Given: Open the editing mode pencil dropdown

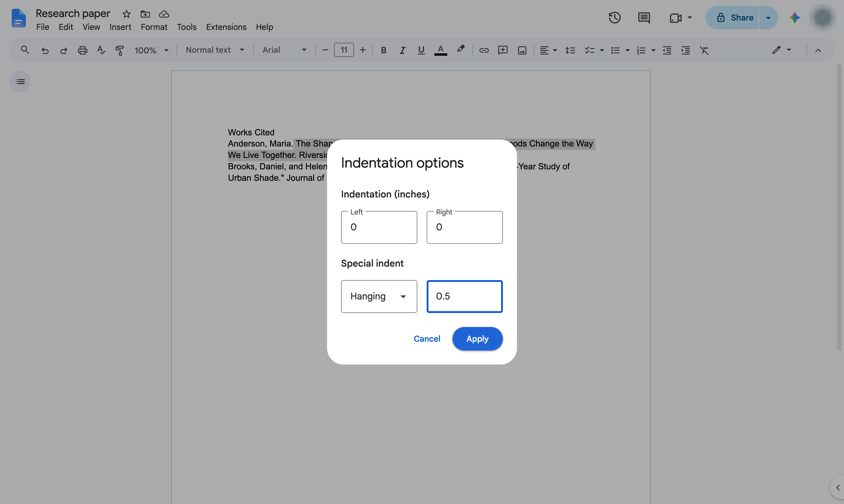Looking at the screenshot, I should click(x=782, y=50).
